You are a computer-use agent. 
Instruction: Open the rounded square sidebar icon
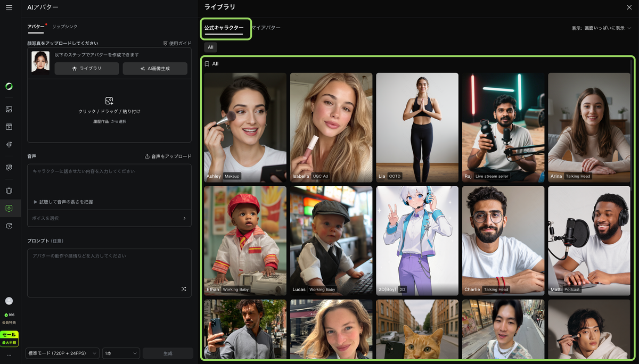click(9, 191)
